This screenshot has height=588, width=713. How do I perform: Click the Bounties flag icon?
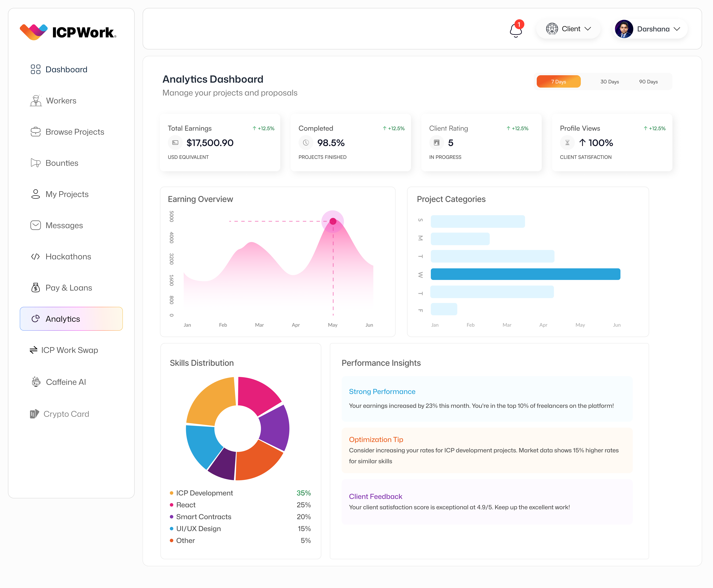(36, 163)
